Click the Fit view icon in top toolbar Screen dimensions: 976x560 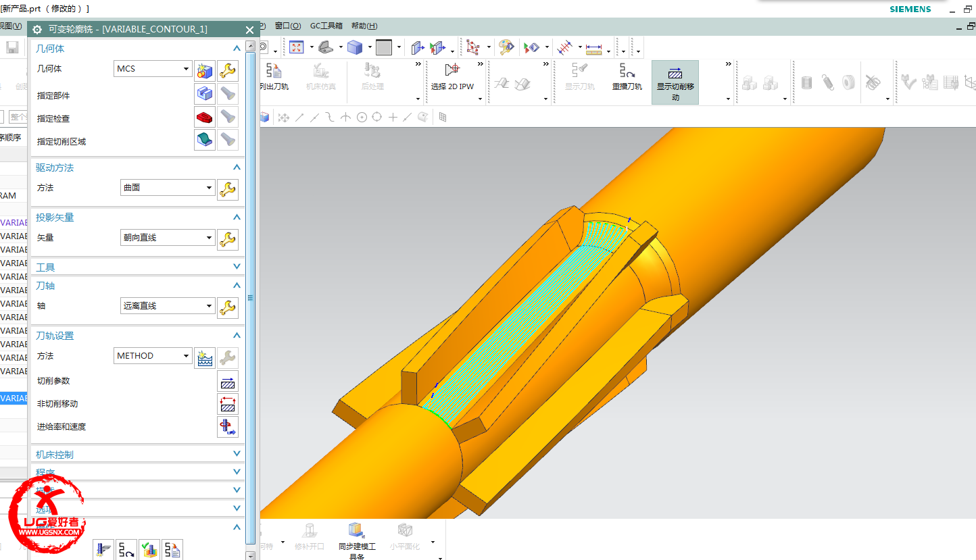click(297, 47)
